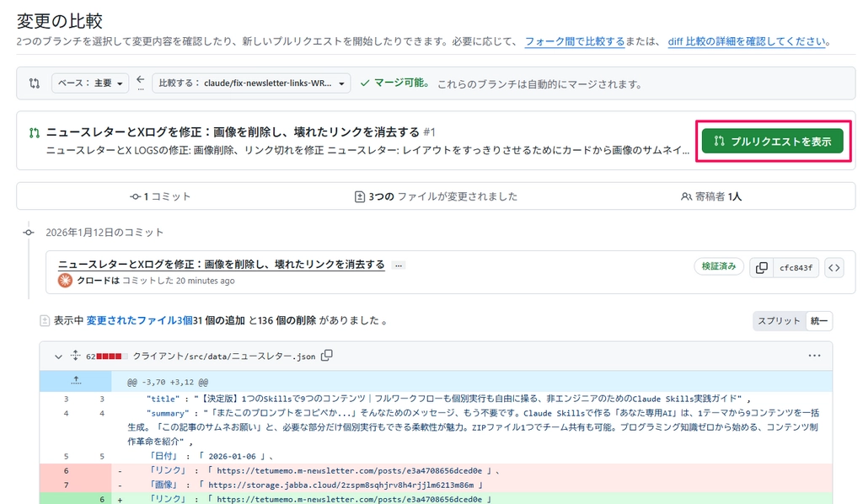Click the マージ可能 status text
Viewport: 863px width, 504px height.
400,83
